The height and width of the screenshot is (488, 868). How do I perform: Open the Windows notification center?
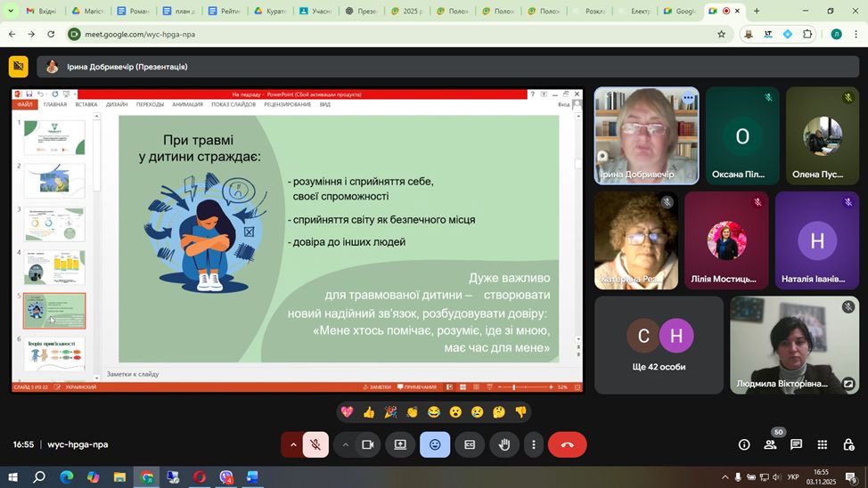pos(851,477)
